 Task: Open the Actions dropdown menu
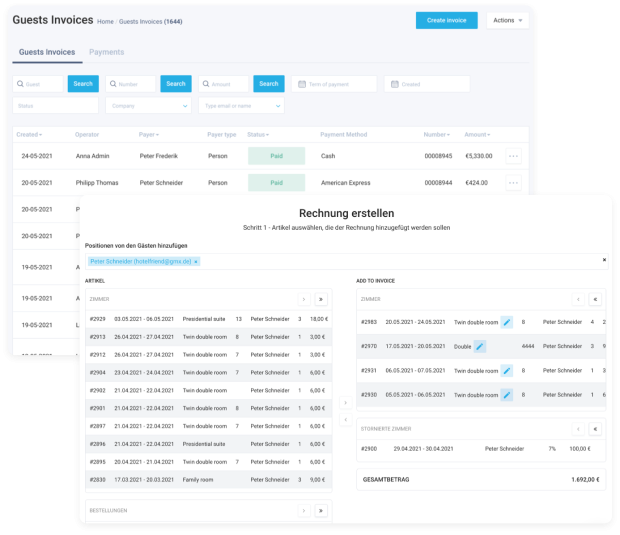pyautogui.click(x=508, y=20)
